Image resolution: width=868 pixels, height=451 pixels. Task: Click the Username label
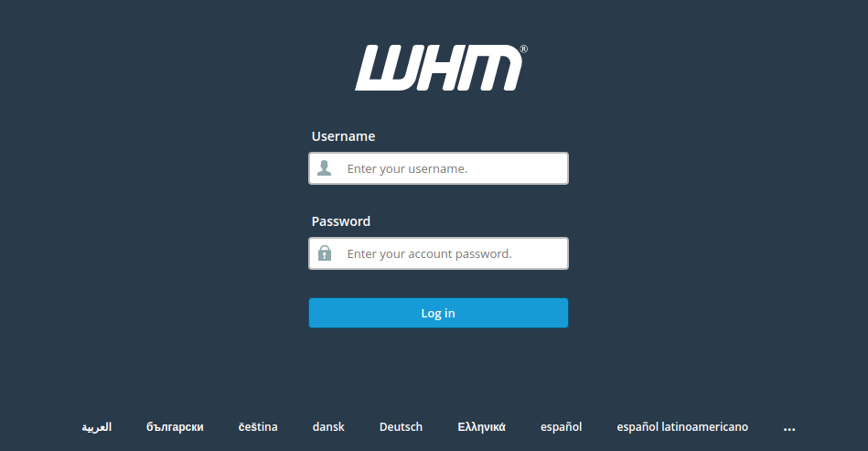pos(343,136)
